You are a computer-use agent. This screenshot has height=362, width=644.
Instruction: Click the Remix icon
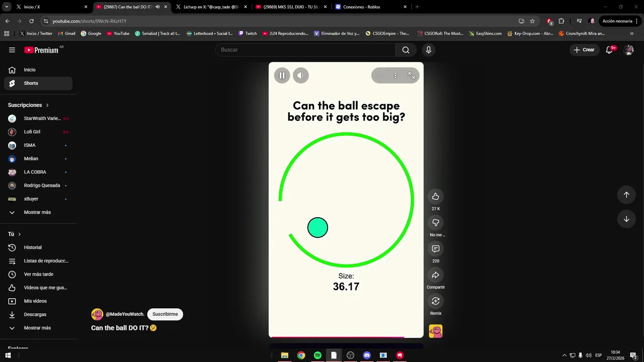436,301
